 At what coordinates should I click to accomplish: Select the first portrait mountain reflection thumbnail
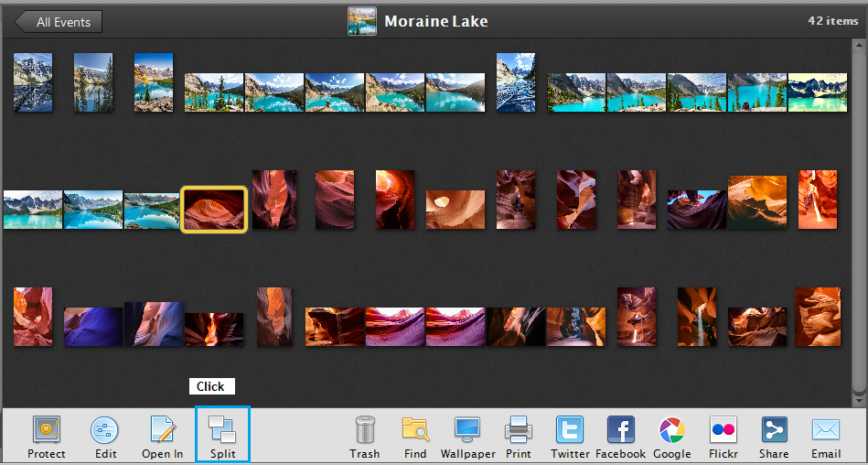pyautogui.click(x=33, y=82)
